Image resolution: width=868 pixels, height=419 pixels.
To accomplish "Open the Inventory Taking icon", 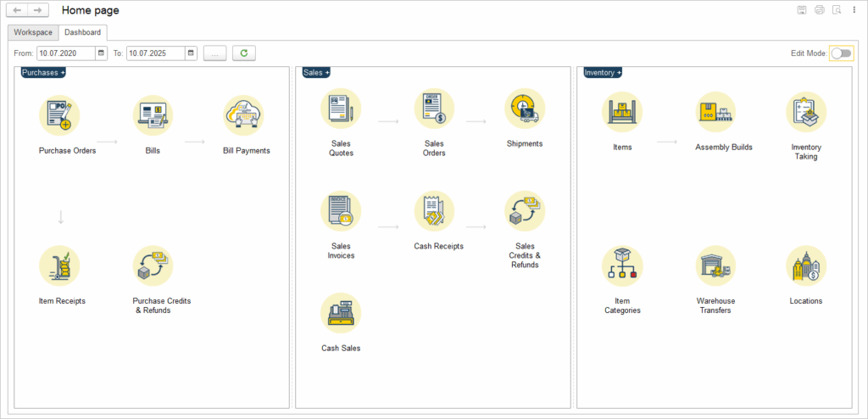I will (x=806, y=112).
